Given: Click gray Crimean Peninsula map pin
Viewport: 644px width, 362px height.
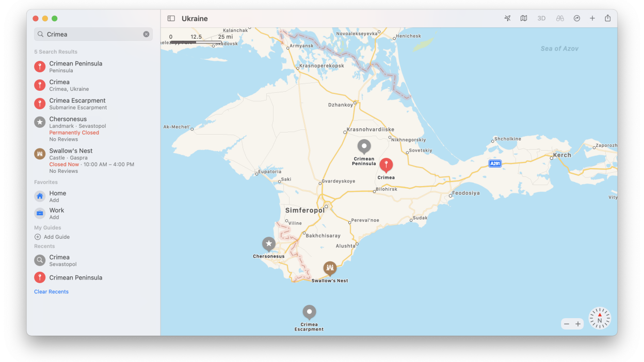Looking at the screenshot, I should click(364, 146).
